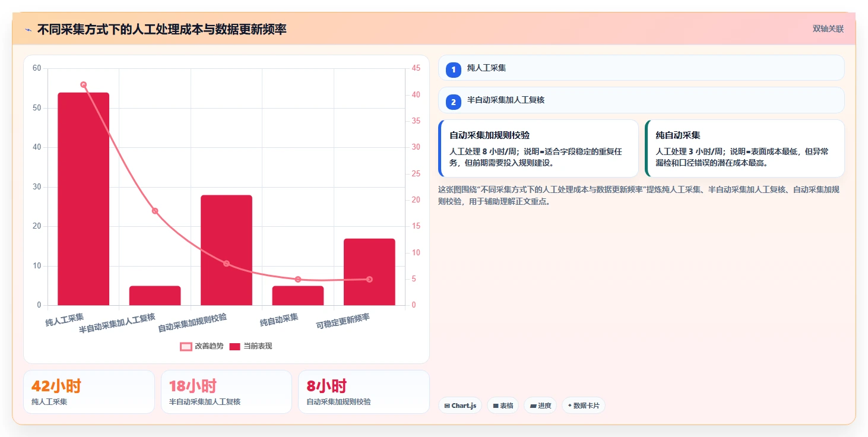Select list item 1 纯人工采集
The width and height of the screenshot is (868, 437).
click(641, 68)
